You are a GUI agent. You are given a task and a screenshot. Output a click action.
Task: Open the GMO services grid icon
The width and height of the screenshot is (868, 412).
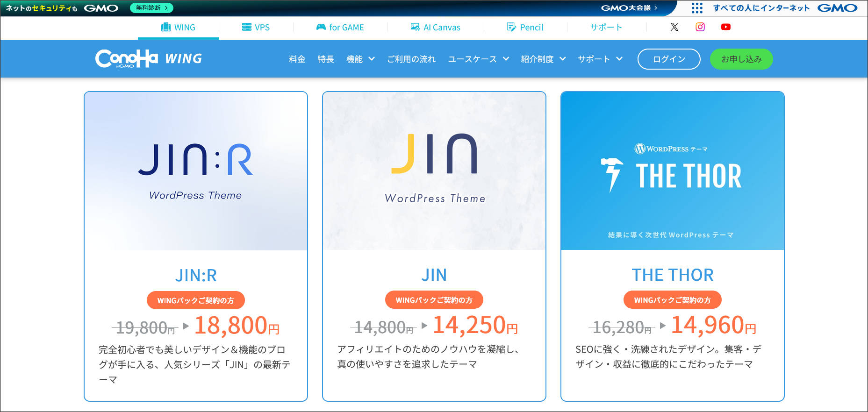697,8
